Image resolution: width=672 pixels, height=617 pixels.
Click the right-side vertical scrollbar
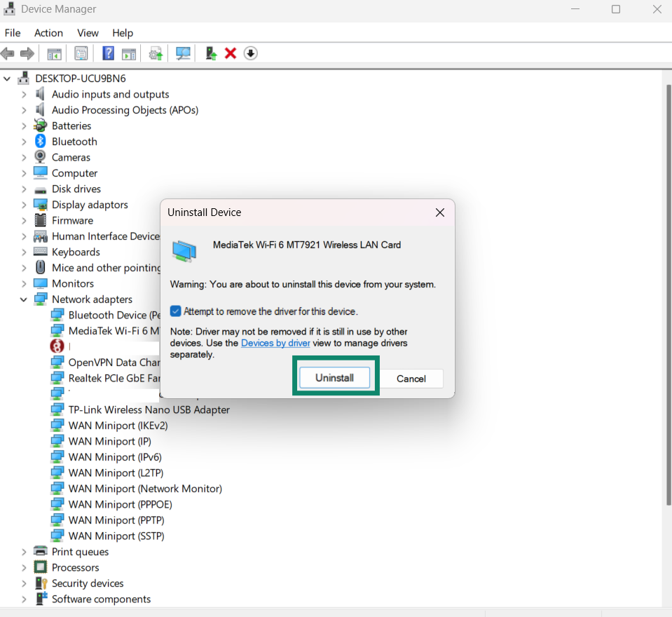tap(666, 280)
